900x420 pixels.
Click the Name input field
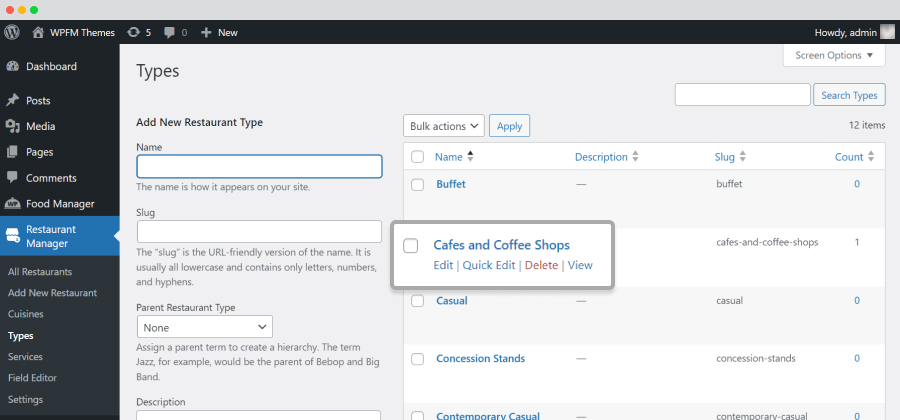(x=259, y=166)
